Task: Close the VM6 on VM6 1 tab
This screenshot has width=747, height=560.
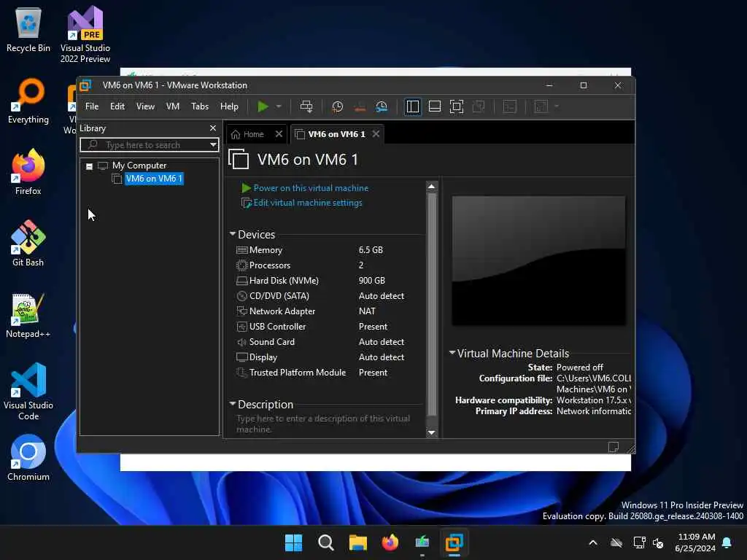Action: 376,134
